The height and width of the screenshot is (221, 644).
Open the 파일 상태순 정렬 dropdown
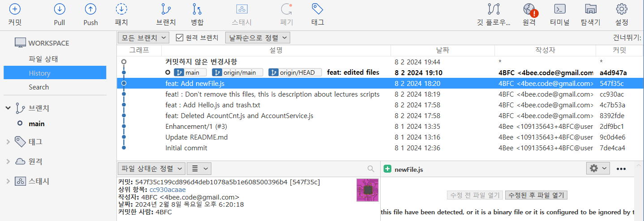pos(151,169)
